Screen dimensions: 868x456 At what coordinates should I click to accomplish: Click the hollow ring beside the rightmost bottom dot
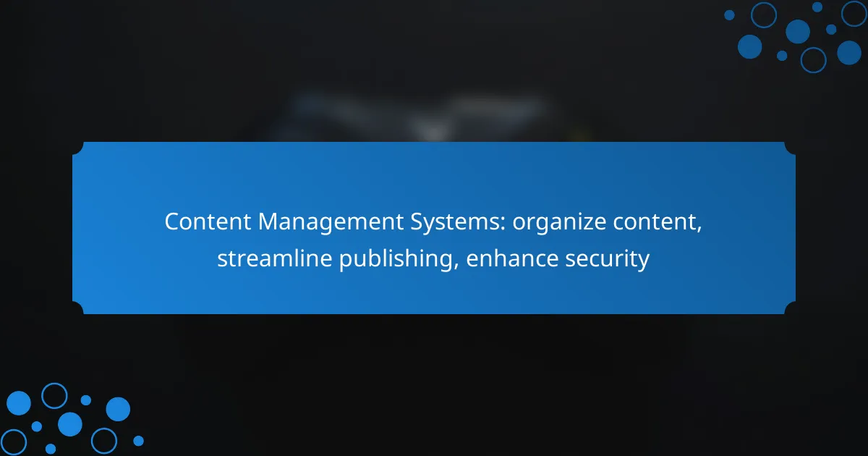pyautogui.click(x=104, y=441)
